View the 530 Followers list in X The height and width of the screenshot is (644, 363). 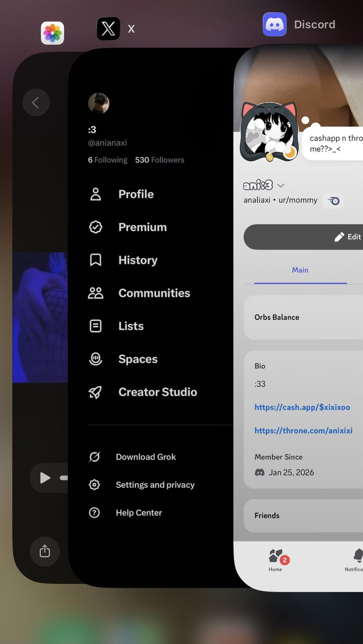click(159, 160)
